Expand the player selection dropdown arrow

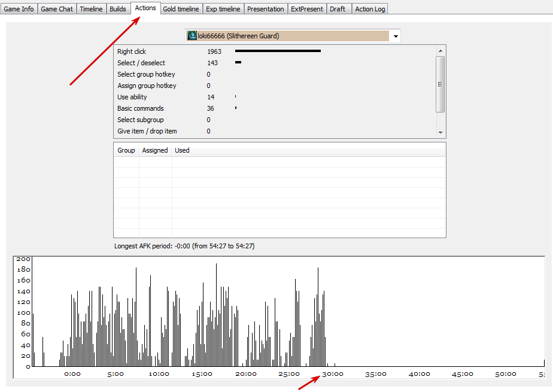click(x=396, y=36)
